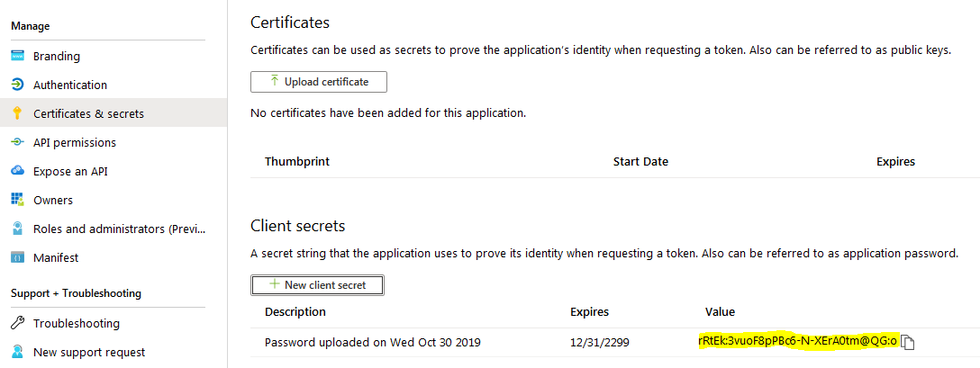
Task: Open the Authentication menu item
Action: 70,85
